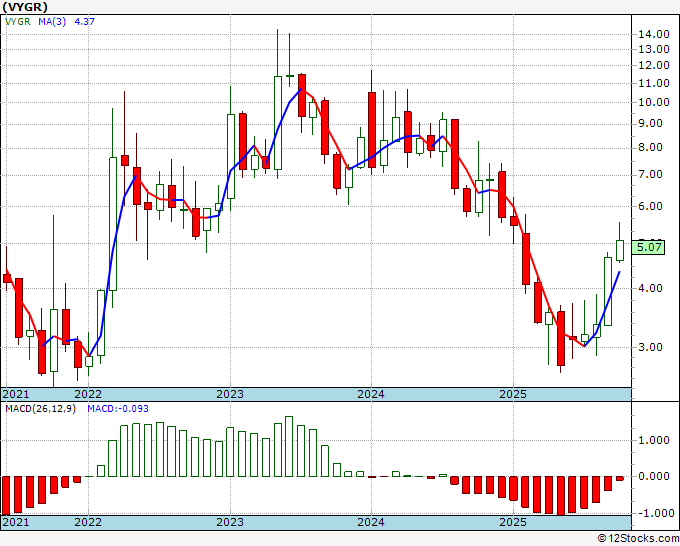
Task: Select the 6.00 price axis label
Action: coord(650,206)
